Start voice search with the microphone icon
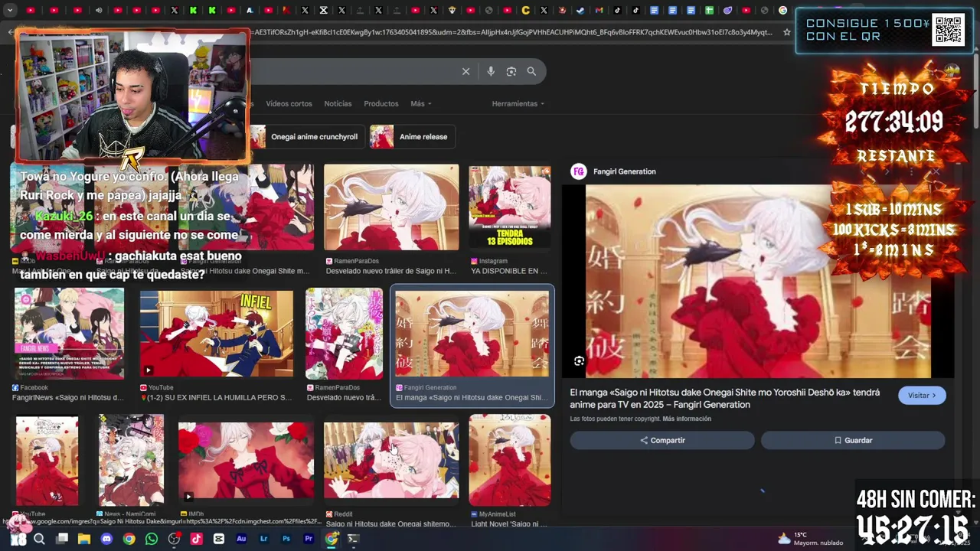The width and height of the screenshot is (980, 551). click(491, 71)
